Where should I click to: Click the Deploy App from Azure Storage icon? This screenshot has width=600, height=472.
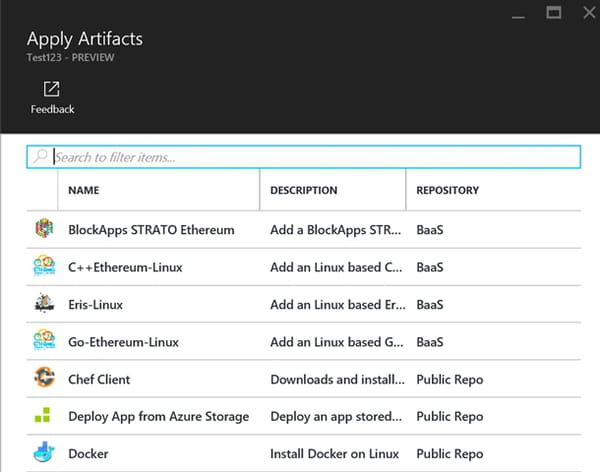coord(42,415)
